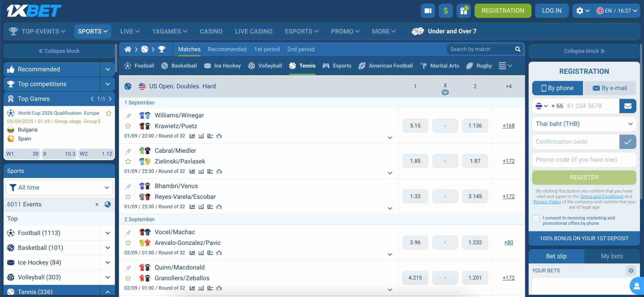Go to home icon in breadcrumb

coord(128,49)
